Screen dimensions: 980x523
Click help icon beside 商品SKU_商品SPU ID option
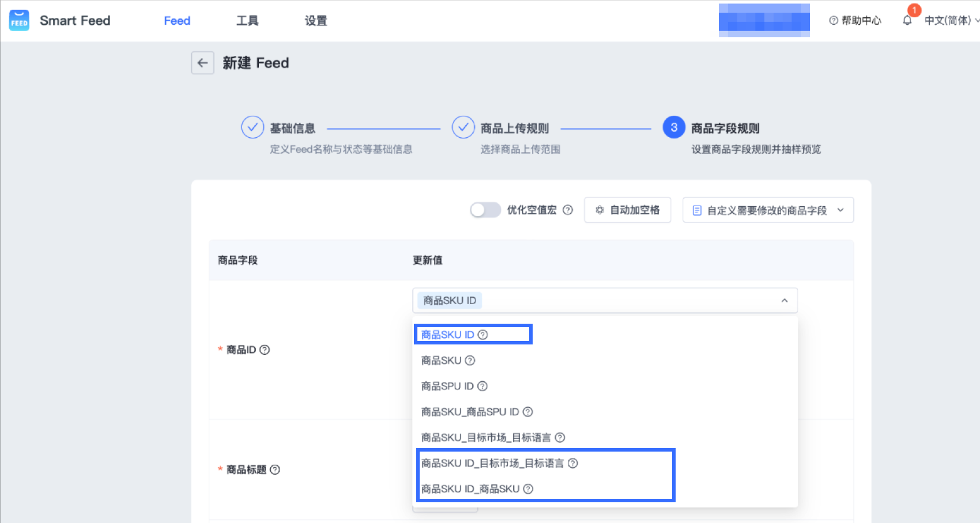[527, 412]
